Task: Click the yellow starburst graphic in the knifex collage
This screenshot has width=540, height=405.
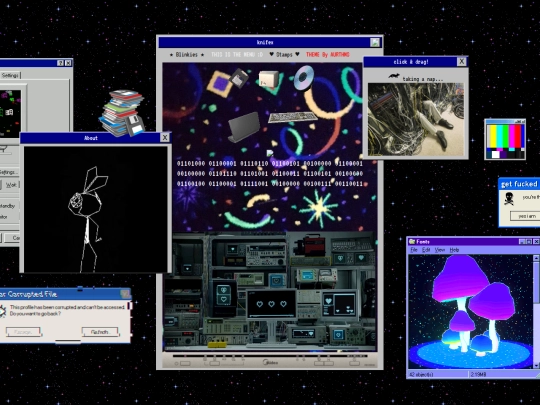Action: [x=319, y=208]
